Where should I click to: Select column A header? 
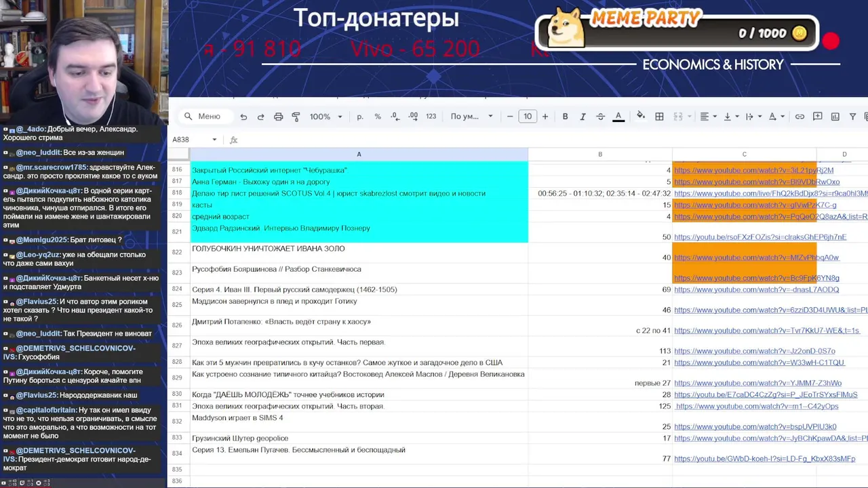(359, 155)
